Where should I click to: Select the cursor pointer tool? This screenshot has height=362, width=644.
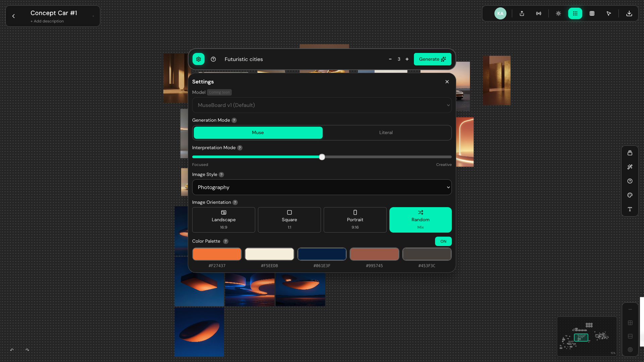coord(609,13)
